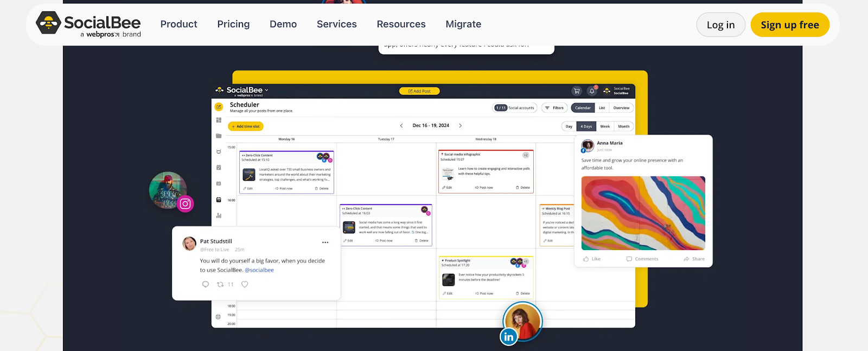Open the SocialBee account profile in app header

[616, 91]
